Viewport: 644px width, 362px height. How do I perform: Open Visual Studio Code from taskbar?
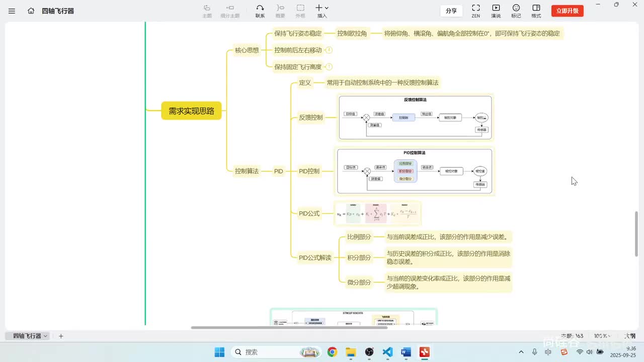coord(387,352)
